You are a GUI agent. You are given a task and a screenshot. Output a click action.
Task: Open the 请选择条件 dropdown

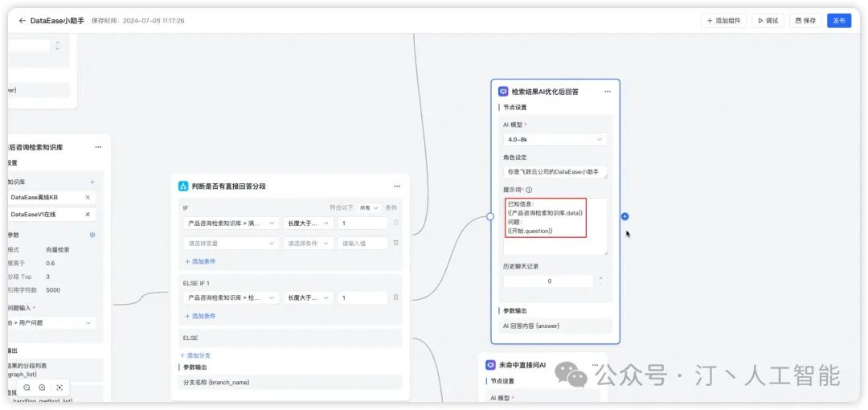point(309,244)
